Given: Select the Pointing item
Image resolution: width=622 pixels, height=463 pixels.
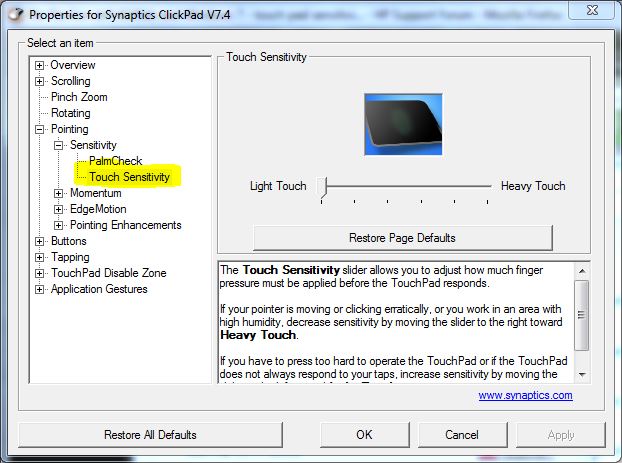Looking at the screenshot, I should (69, 129).
